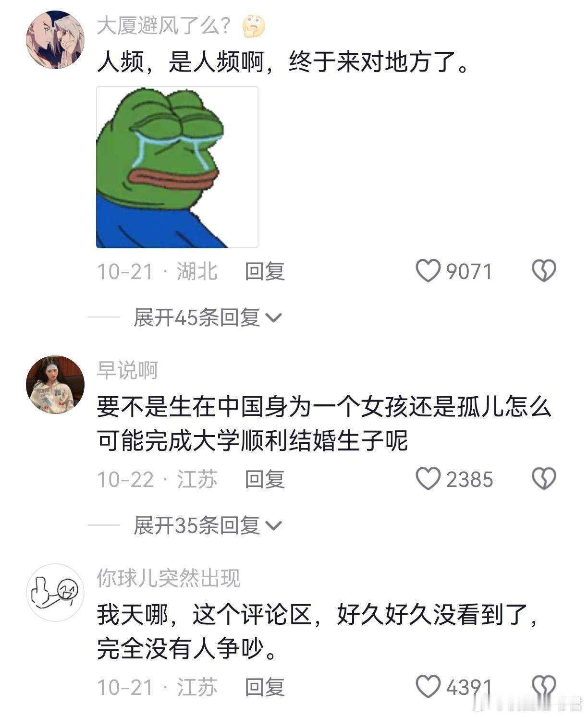Image resolution: width=588 pixels, height=717 pixels.
Task: Tap broken heart on 你球儿突然出现 comment
Action: [544, 687]
